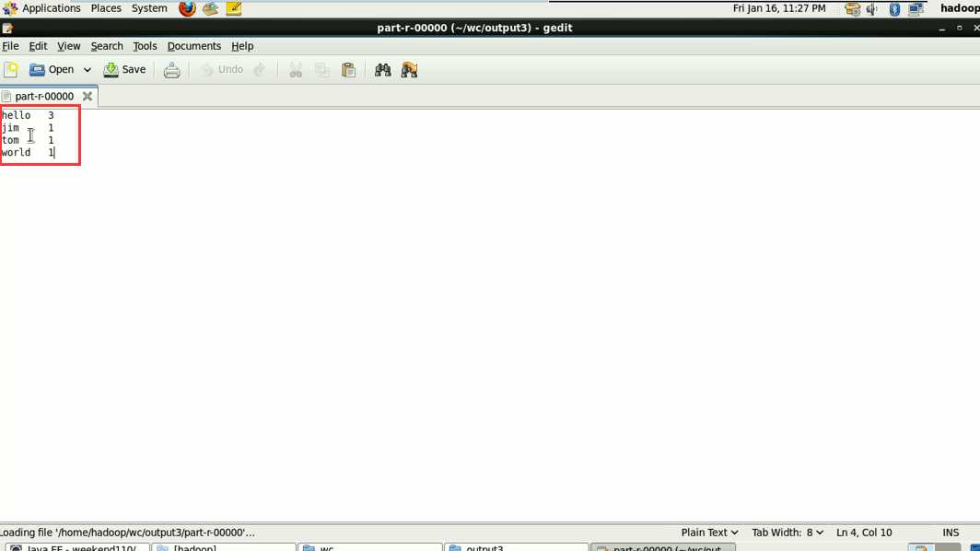980x551 pixels.
Task: Open the Help menu
Action: click(x=242, y=46)
